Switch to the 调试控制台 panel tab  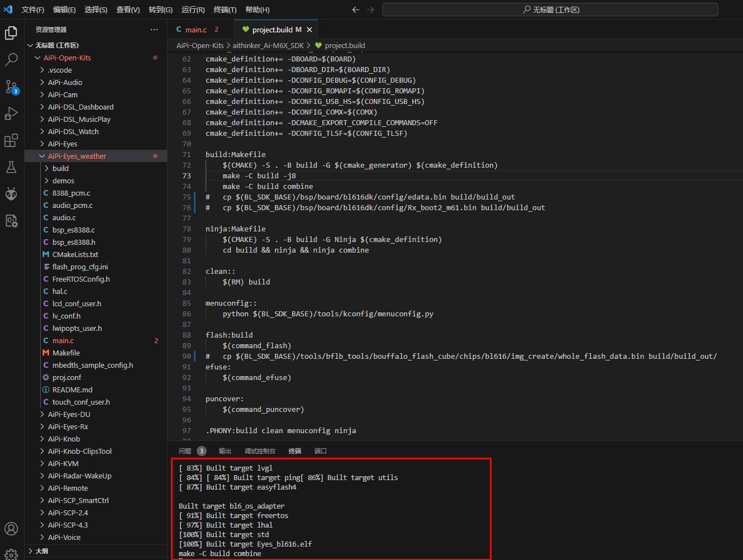(260, 451)
